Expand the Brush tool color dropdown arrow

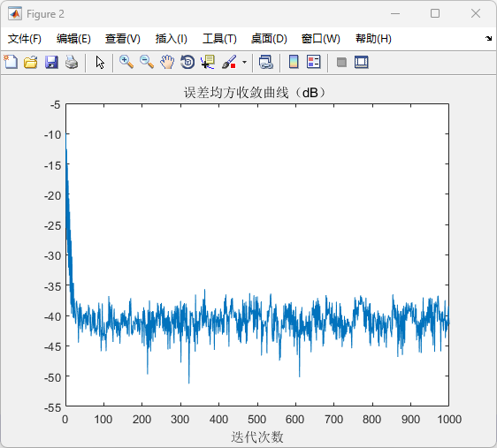click(x=244, y=62)
